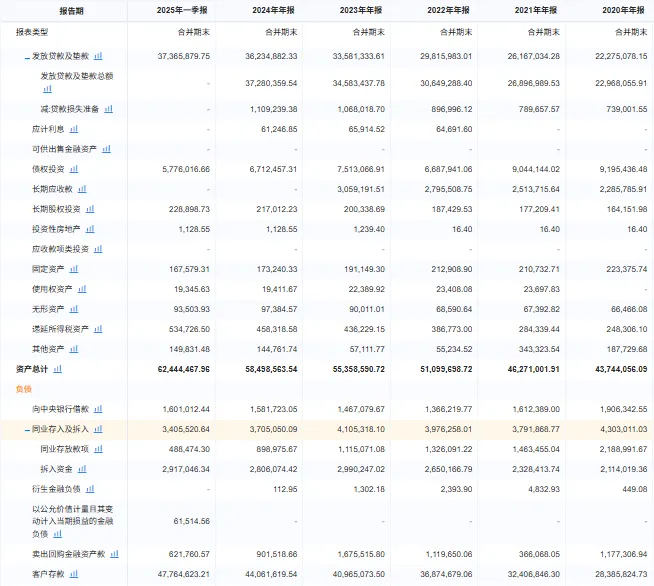View chart of 资产总计
Viewport: 654px width, 586px height.
click(58, 369)
